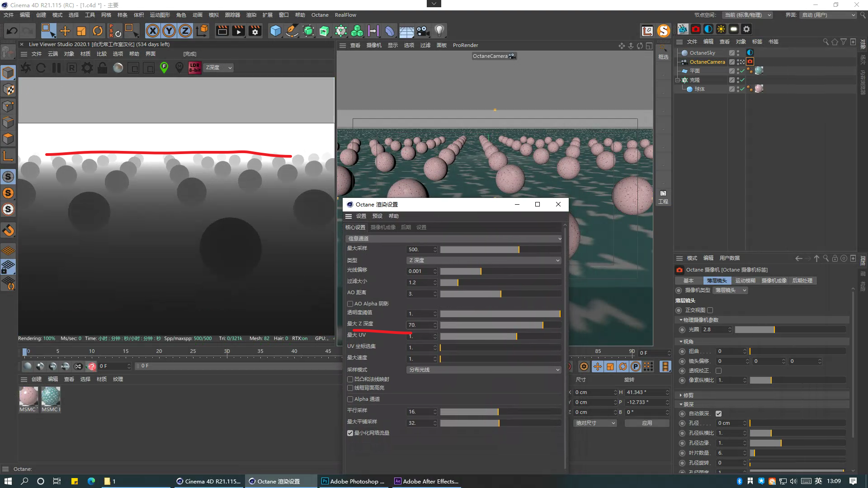
Task: Open Live Viewer 云端 menu
Action: pyautogui.click(x=53, y=54)
